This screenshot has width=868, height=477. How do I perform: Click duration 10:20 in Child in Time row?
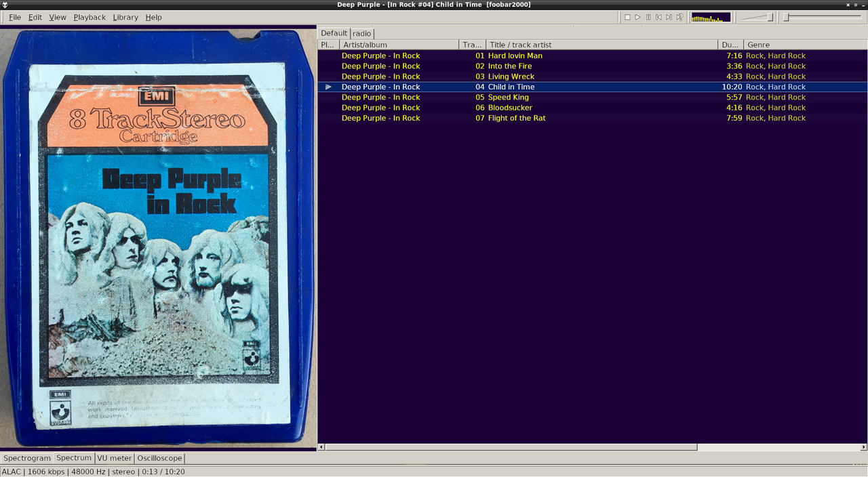(732, 87)
